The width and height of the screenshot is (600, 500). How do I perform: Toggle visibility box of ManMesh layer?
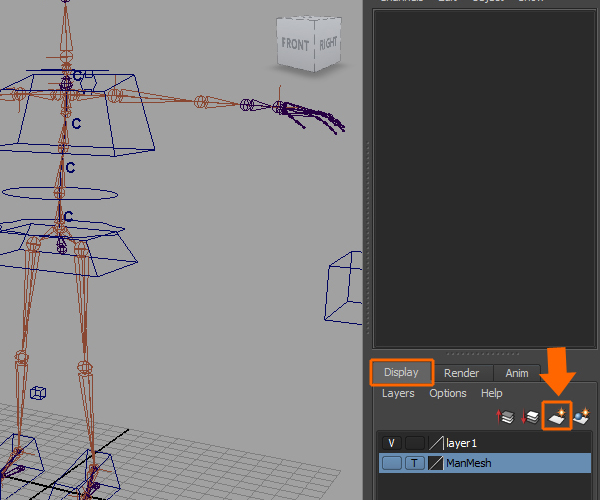point(391,463)
